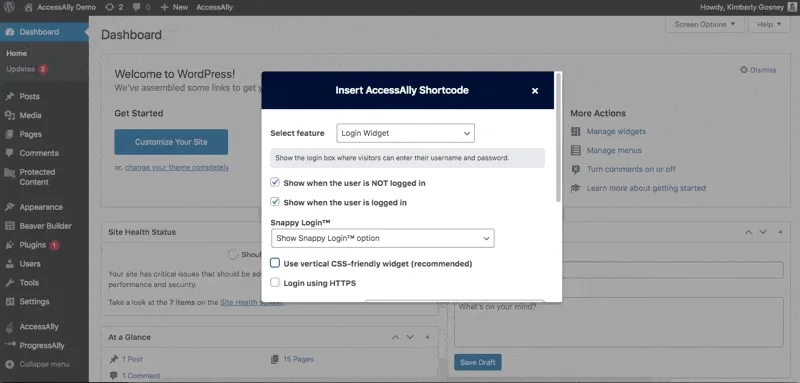Click the Users icon in sidebar
Screen dimensions: 800x383
pos(9,264)
